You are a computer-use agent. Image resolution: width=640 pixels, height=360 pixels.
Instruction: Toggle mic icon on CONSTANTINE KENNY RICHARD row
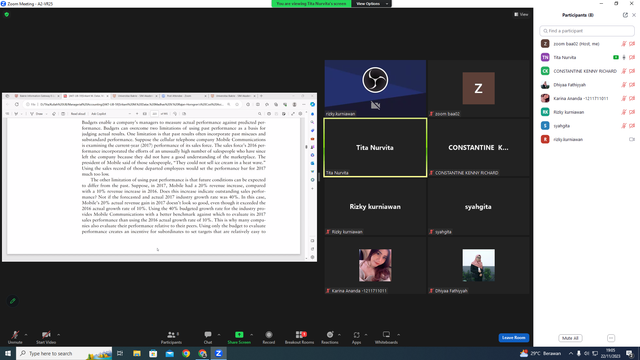click(624, 71)
